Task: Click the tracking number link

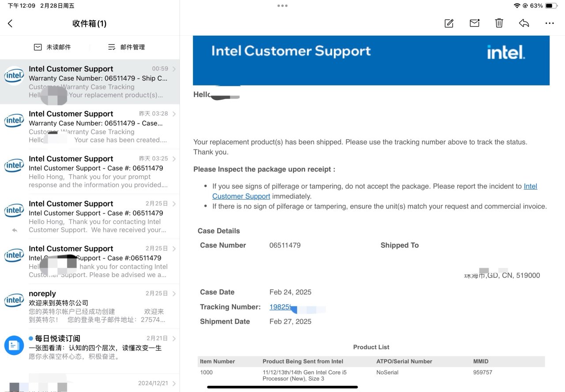Action: click(280, 307)
